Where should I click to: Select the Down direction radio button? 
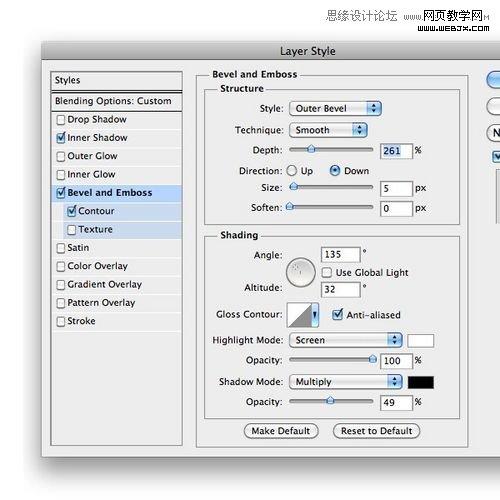(x=335, y=171)
